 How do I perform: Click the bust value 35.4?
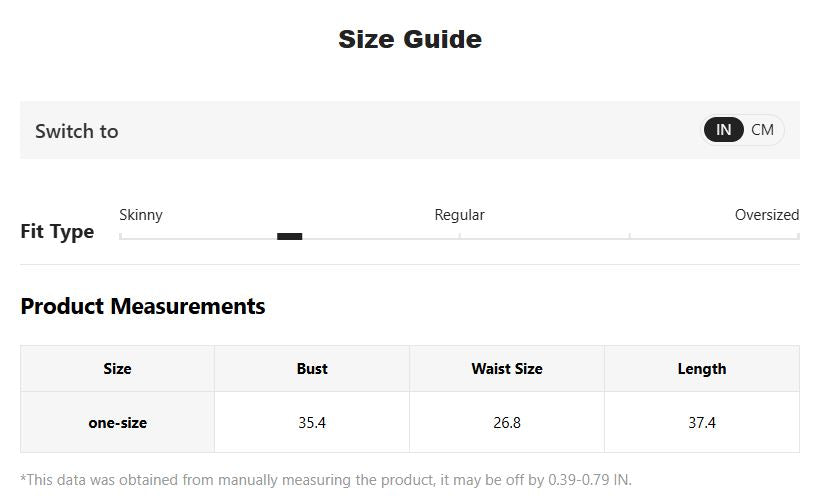tap(312, 422)
